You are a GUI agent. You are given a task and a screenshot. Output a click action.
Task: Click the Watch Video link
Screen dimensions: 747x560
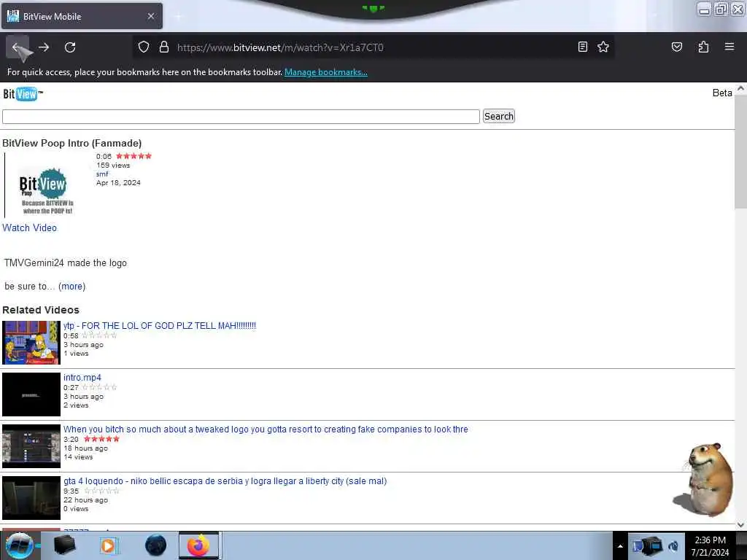[x=29, y=227]
